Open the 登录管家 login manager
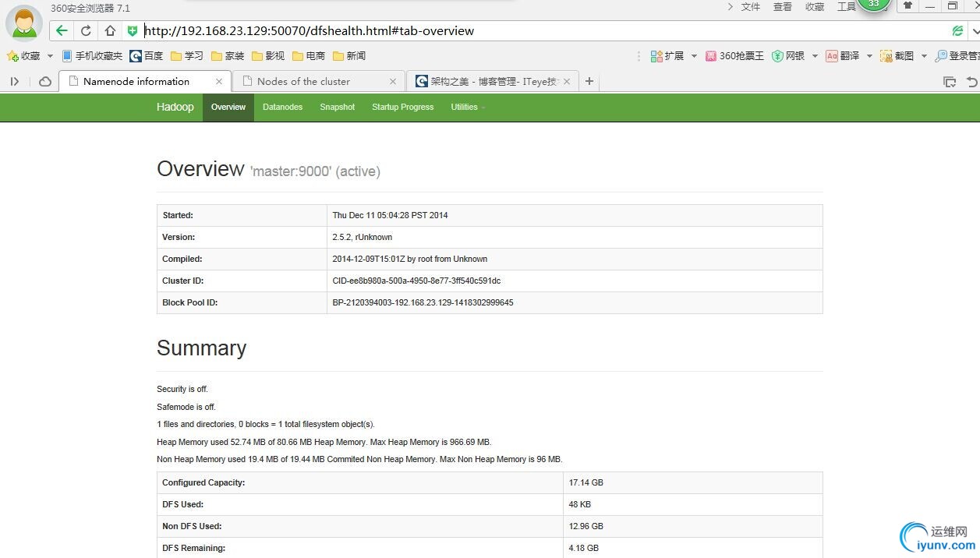 pyautogui.click(x=957, y=56)
